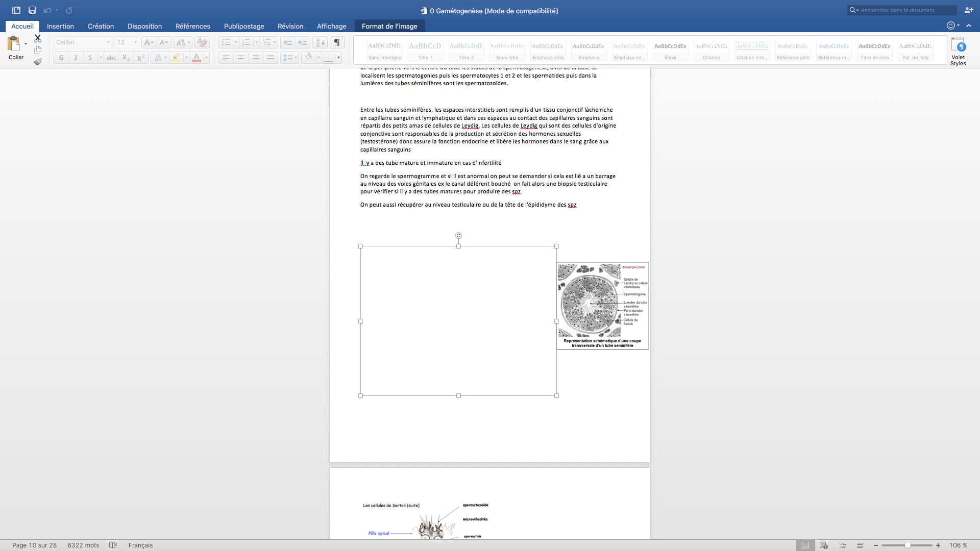Click the Français language indicator
Image resolution: width=980 pixels, height=551 pixels.
pos(140,545)
